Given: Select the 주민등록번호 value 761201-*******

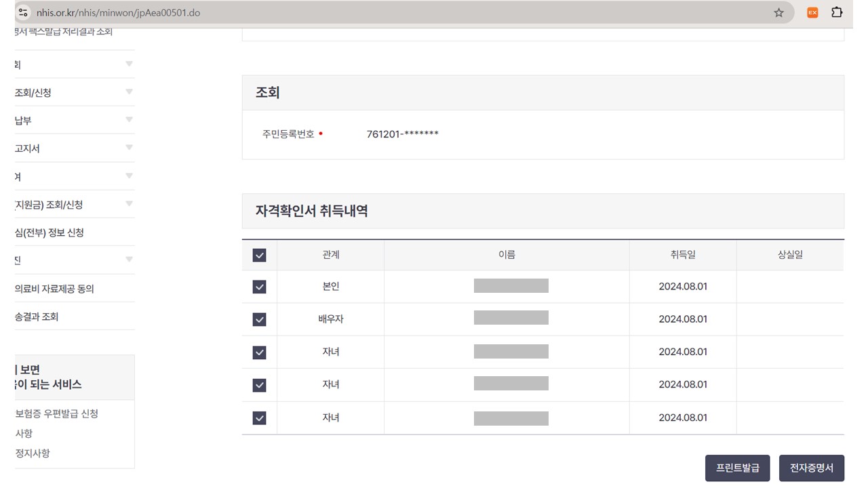Looking at the screenshot, I should click(403, 134).
